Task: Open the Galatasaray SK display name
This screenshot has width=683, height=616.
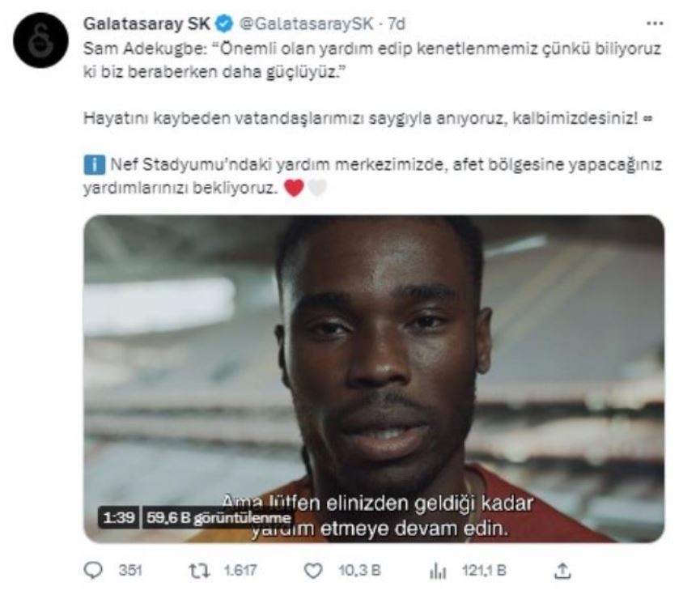Action: tap(146, 24)
